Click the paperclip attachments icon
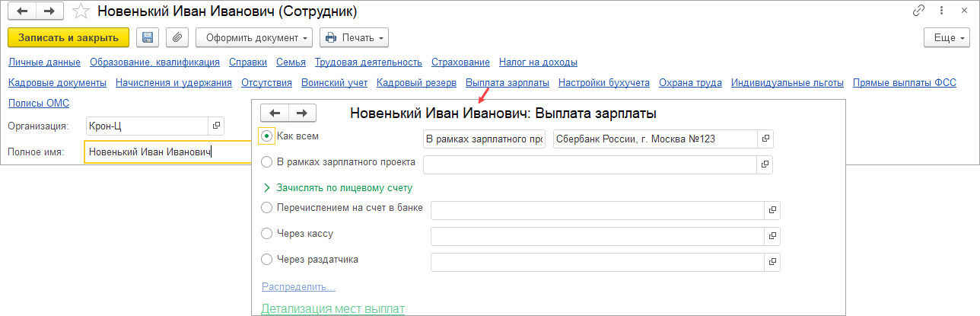Viewport: 980px width, 316px height. 176,37
